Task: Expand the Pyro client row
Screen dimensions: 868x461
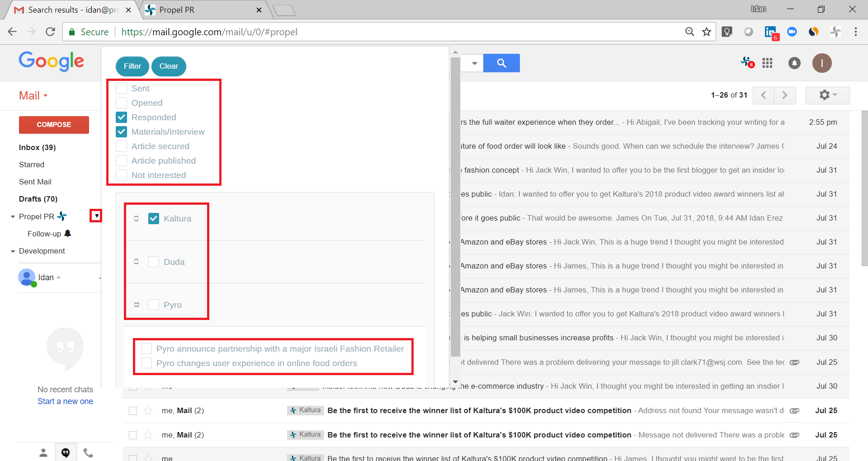Action: click(x=137, y=305)
